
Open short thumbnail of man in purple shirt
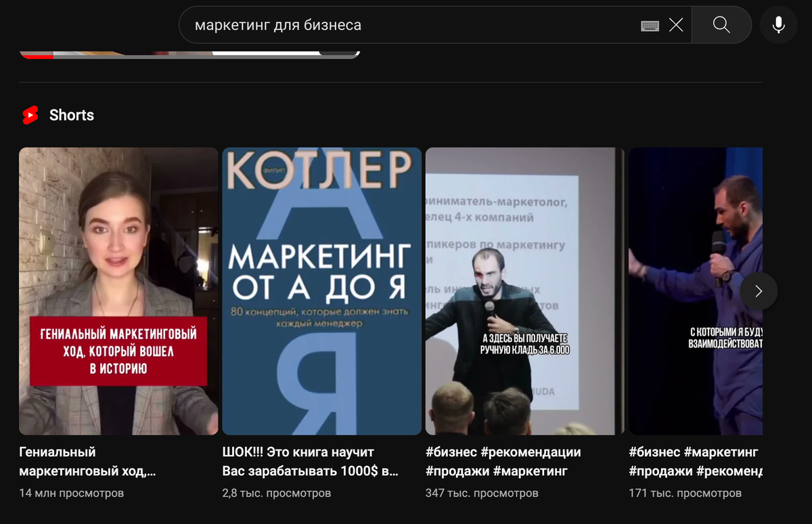pyautogui.click(x=696, y=291)
